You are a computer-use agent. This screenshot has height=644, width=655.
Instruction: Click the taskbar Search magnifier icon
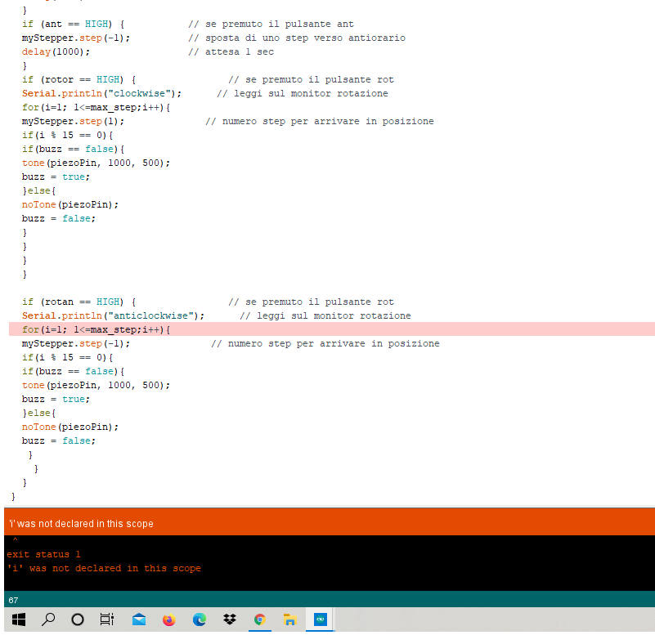(x=48, y=619)
